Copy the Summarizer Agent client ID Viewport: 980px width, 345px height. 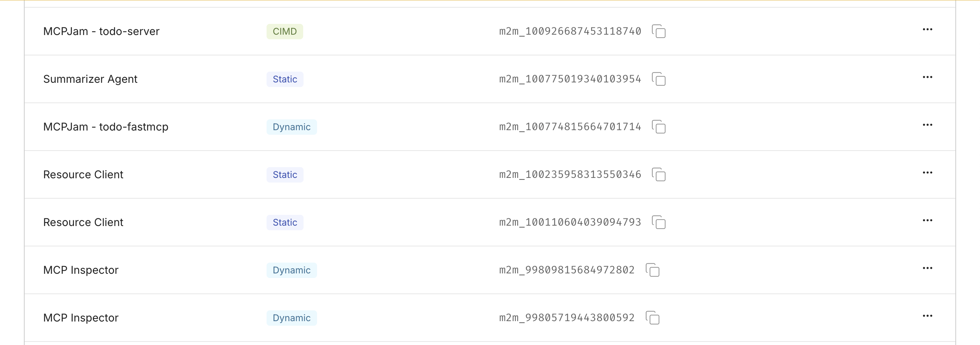(659, 79)
